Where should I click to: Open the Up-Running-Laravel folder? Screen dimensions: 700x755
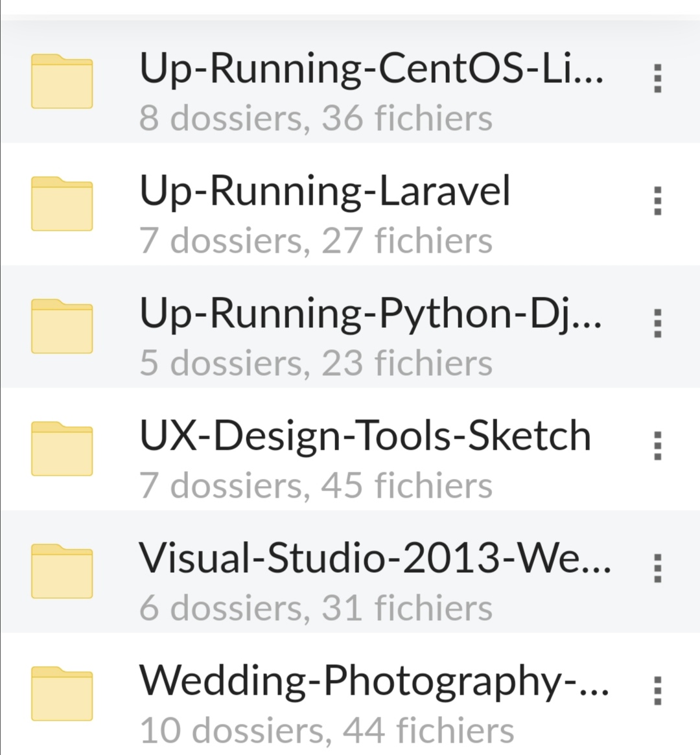[324, 191]
